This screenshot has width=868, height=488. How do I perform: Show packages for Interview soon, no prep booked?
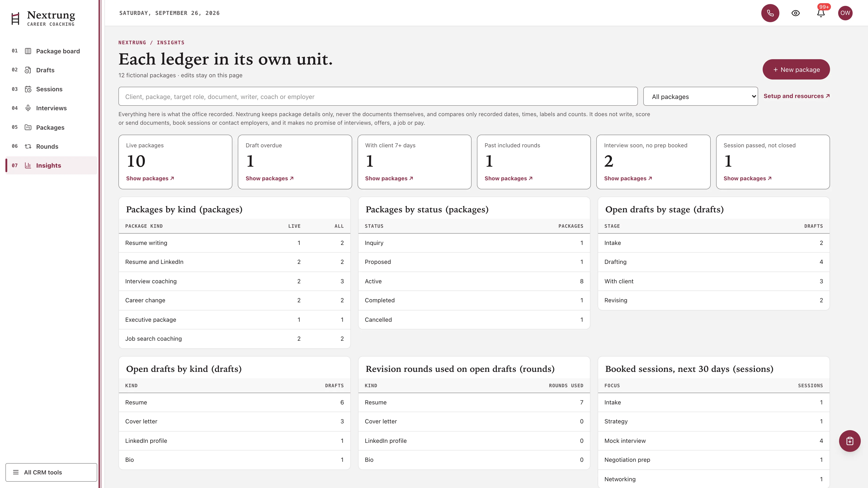pyautogui.click(x=628, y=178)
